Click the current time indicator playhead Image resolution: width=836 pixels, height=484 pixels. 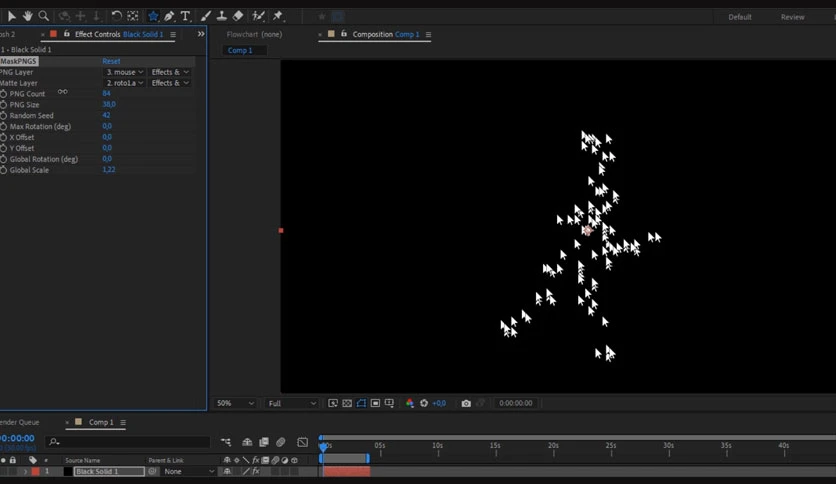(x=323, y=447)
